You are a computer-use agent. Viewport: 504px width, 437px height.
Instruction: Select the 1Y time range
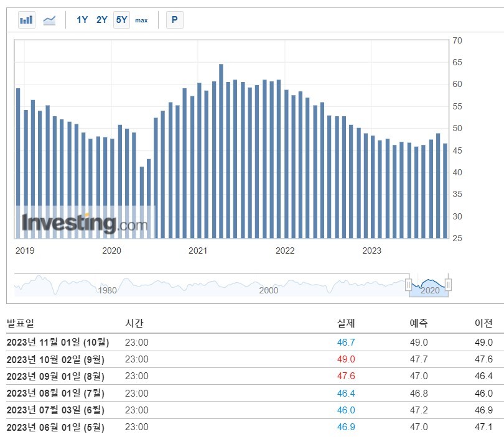pos(82,20)
